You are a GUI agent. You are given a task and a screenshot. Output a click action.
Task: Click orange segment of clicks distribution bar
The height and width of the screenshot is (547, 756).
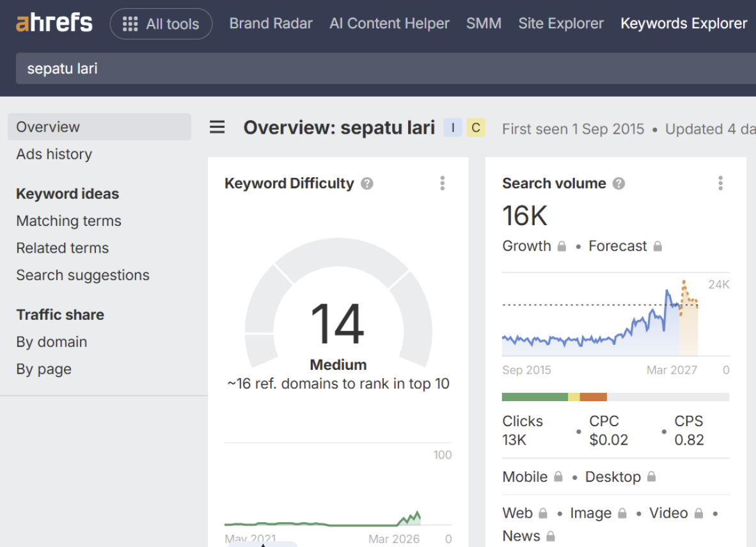click(593, 397)
